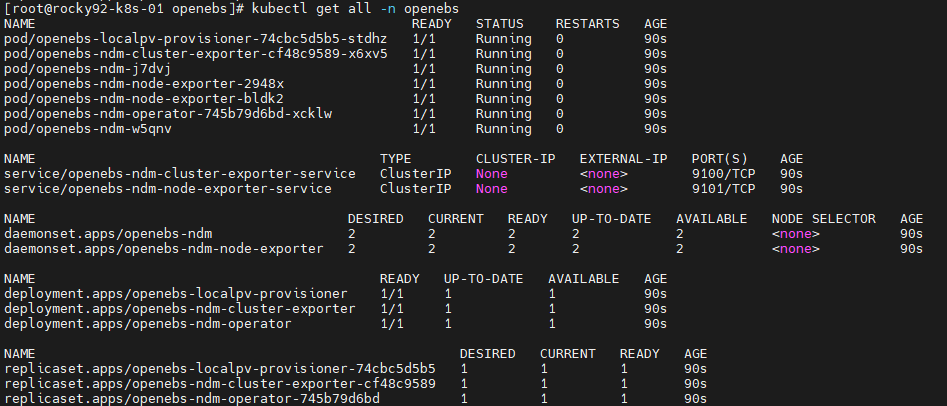Click the 9101/TCP port value
The width and height of the screenshot is (947, 406).
pyautogui.click(x=724, y=188)
